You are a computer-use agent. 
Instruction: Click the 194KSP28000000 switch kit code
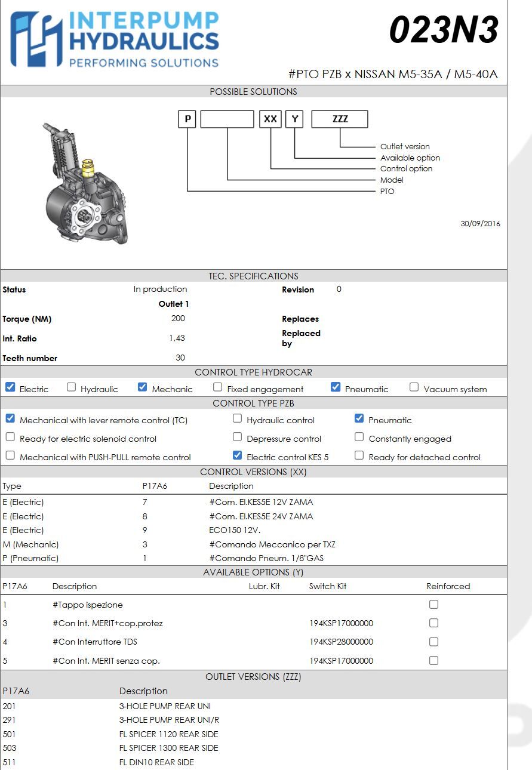(341, 642)
